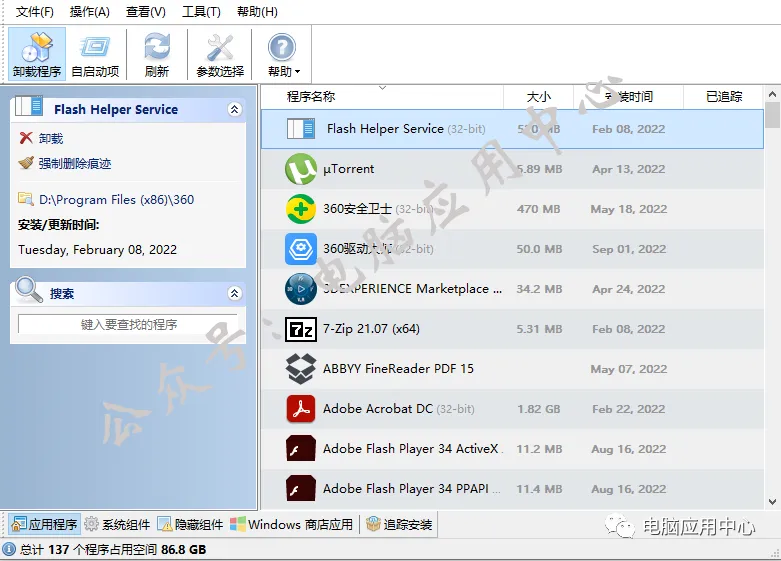Switch to the 应用程序 tab
Image resolution: width=781 pixels, height=561 pixels.
(44, 524)
